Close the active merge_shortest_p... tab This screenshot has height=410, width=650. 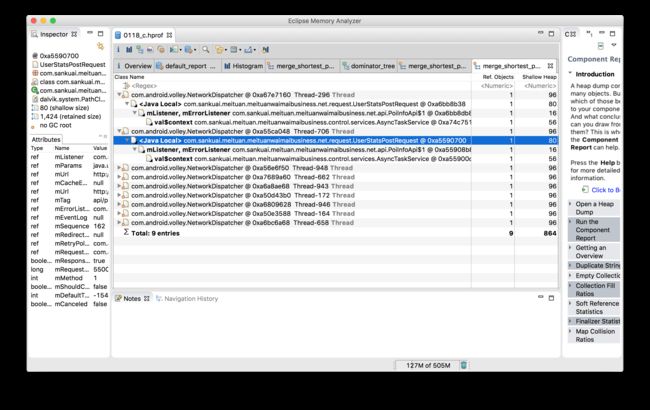pyautogui.click(x=550, y=66)
